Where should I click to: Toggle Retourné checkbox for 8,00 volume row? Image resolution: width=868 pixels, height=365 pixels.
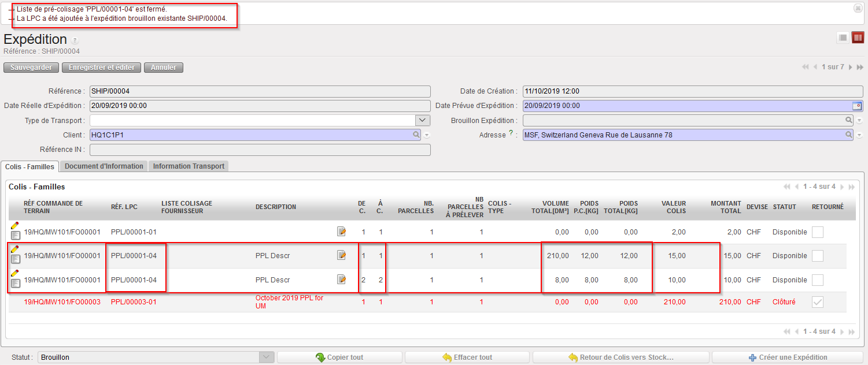(x=817, y=280)
